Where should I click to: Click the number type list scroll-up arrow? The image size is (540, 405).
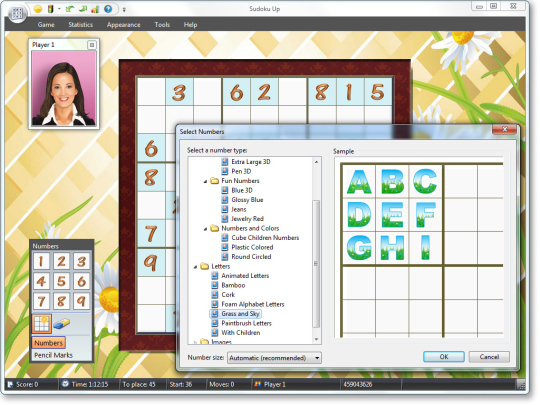coord(316,162)
